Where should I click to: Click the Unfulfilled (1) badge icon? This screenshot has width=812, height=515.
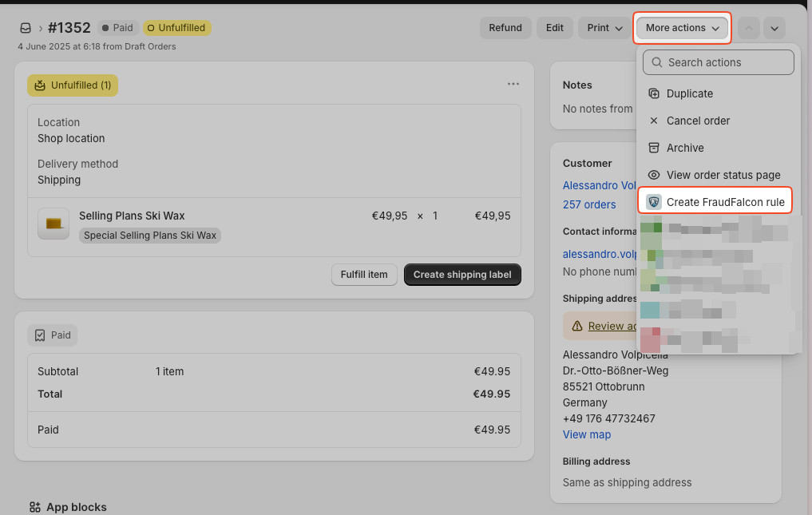tap(40, 85)
